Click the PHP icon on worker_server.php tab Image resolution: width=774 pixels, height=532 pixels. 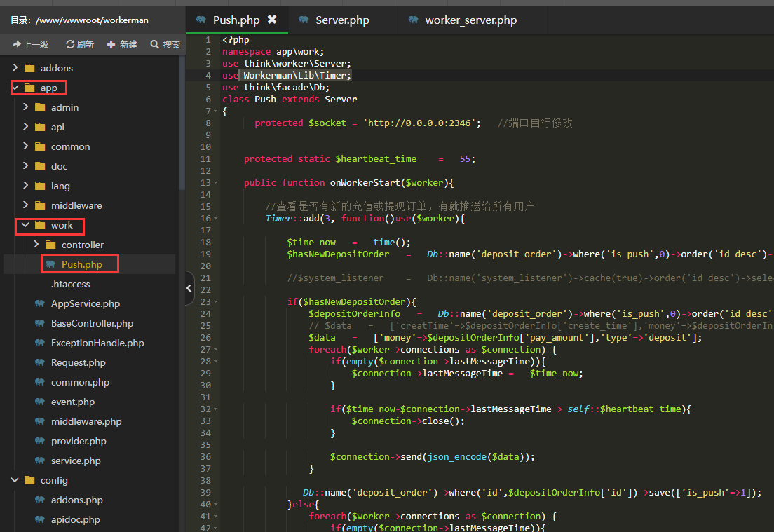pos(414,20)
